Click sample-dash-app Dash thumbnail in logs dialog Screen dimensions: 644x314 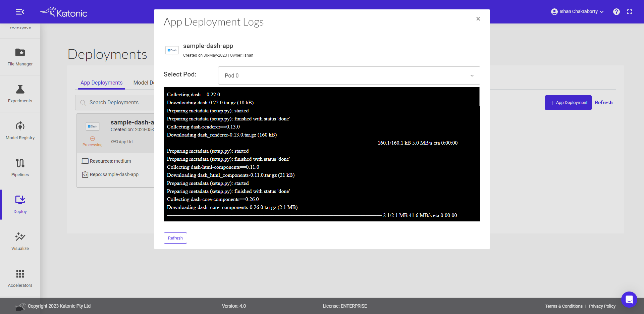tap(172, 50)
